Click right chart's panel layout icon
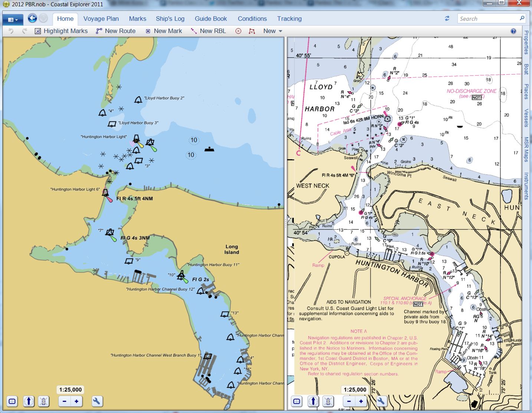The image size is (532, 413). click(x=297, y=401)
